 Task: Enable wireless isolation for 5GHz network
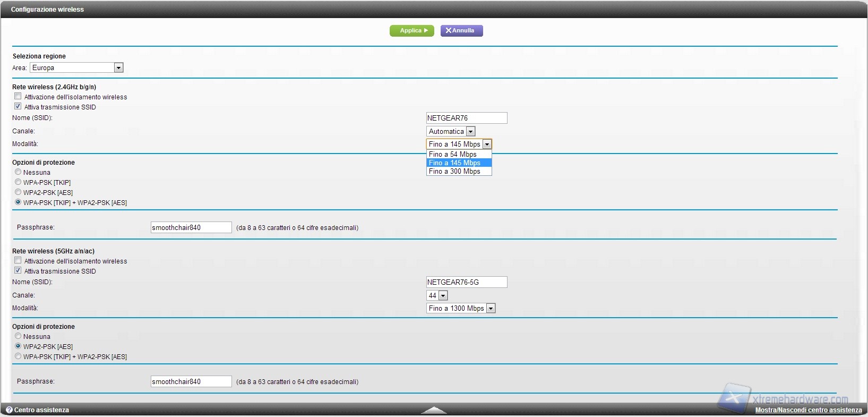coord(18,260)
